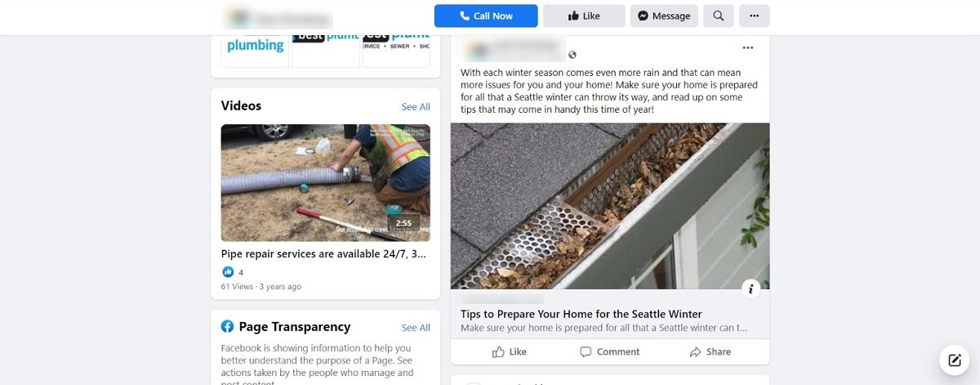Open the pipe repair services video title
980x385 pixels.
323,254
